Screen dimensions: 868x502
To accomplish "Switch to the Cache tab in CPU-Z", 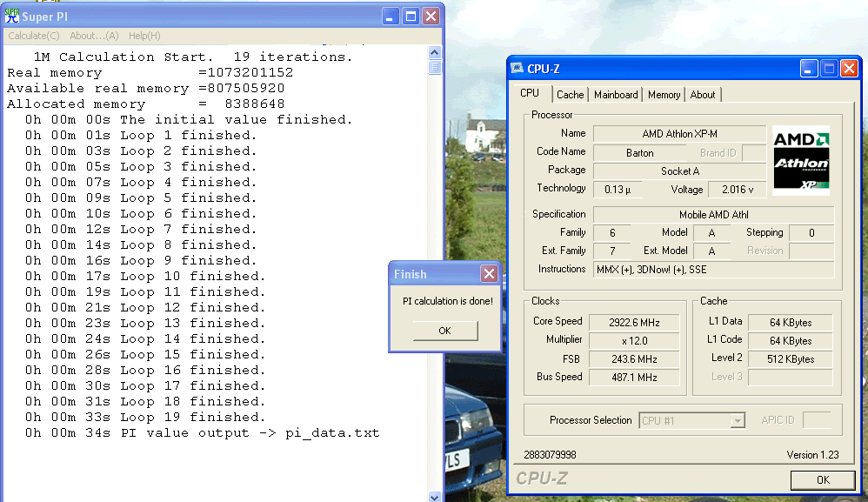I will (571, 95).
